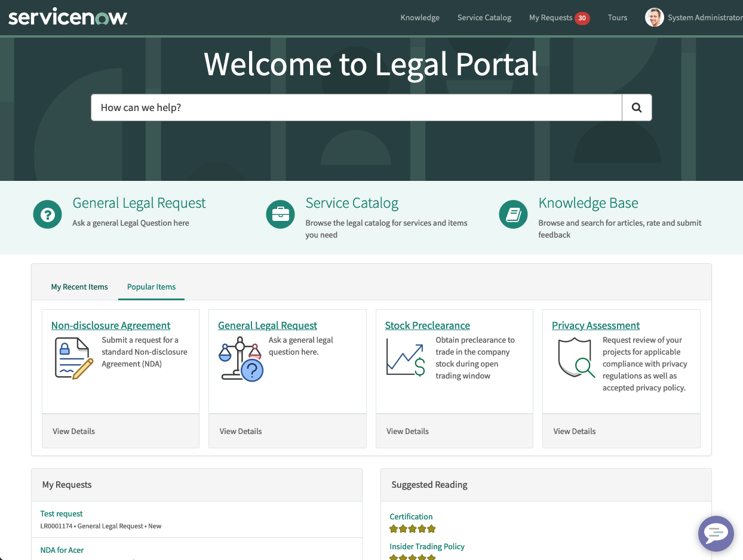Switch to the My Recent Items tab
This screenshot has width=743, height=560.
click(x=79, y=287)
